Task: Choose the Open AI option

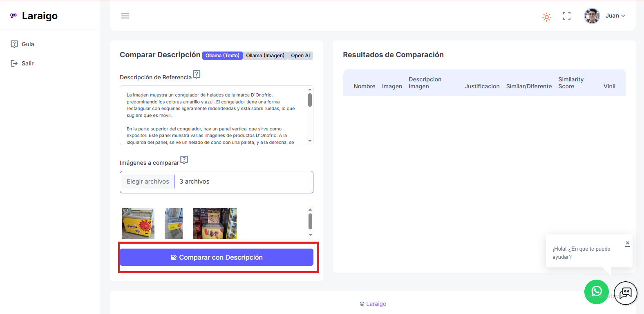Action: pos(300,56)
